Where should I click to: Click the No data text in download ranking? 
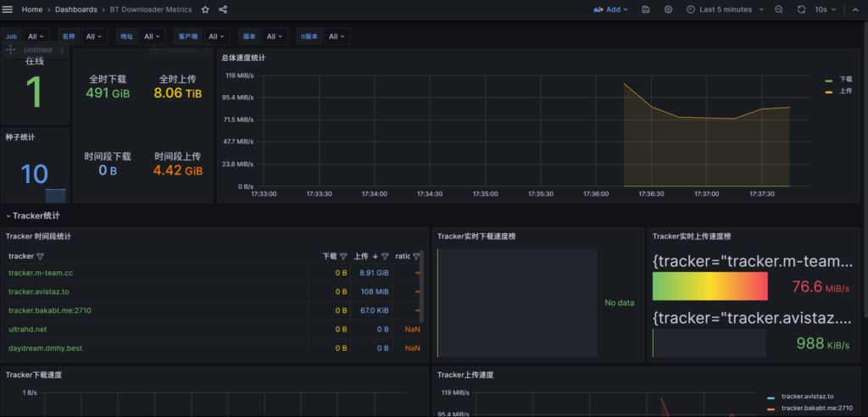620,303
